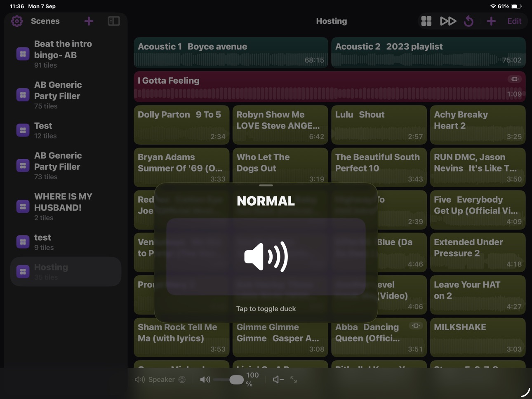
Task: Trigger Five Everybody Get Up tile
Action: [478, 210]
